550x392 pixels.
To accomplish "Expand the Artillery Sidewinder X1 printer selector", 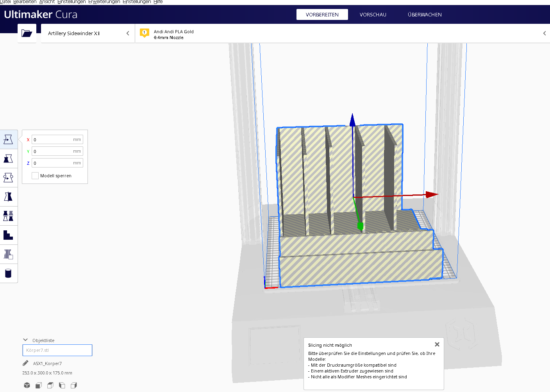I will (88, 33).
